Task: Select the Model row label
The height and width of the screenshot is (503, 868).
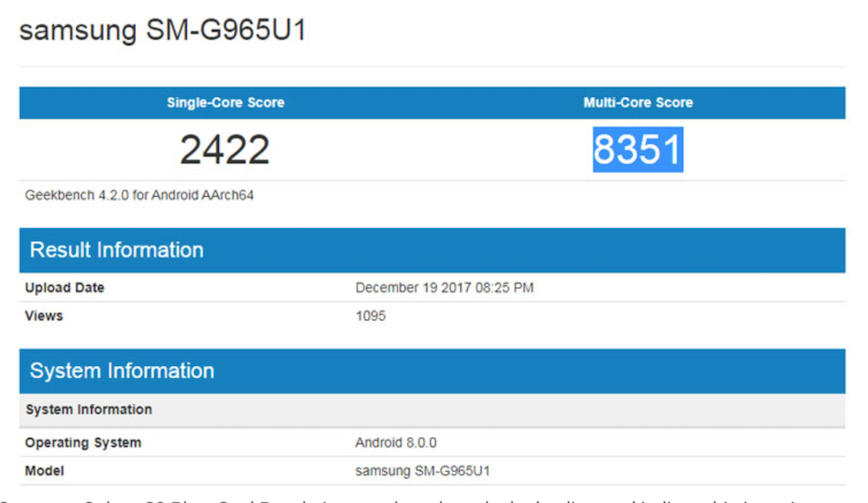Action: [44, 471]
